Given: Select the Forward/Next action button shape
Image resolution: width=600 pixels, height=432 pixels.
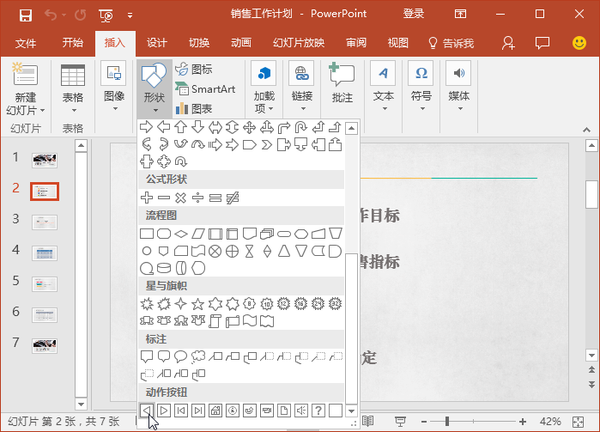Looking at the screenshot, I should point(164,411).
